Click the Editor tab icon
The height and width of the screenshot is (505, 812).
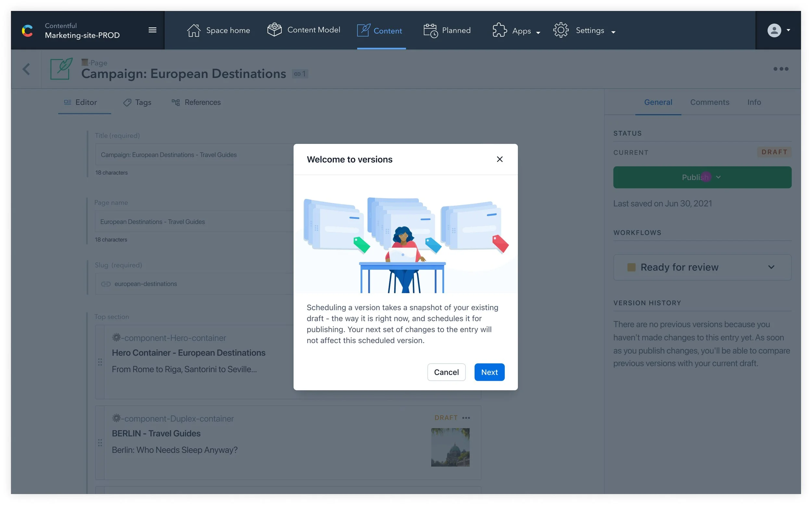click(x=68, y=102)
